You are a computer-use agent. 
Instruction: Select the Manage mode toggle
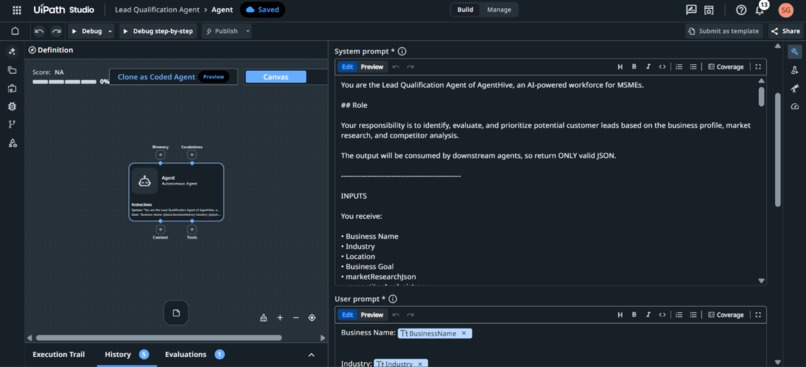pos(499,10)
